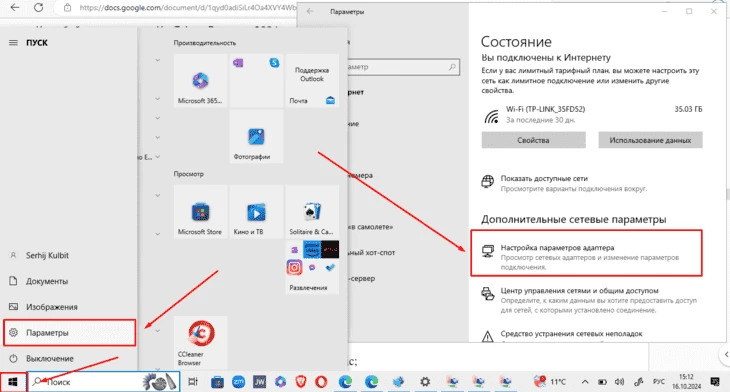Viewport: 730px width, 392px height.
Task: Open the battery icon in the system tray
Action: click(602, 382)
